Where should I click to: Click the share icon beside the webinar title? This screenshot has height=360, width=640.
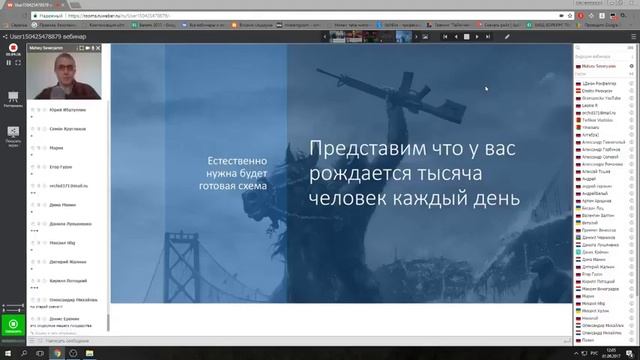pyautogui.click(x=5, y=37)
